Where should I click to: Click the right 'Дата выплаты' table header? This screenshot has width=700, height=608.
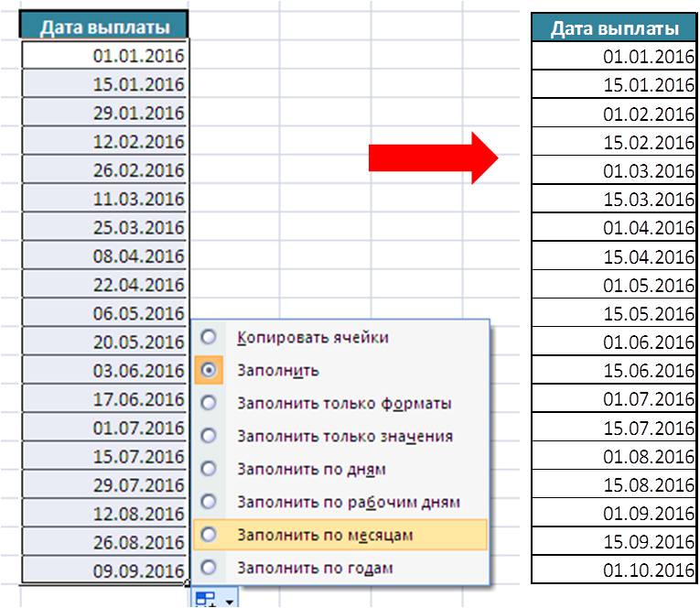(x=614, y=27)
